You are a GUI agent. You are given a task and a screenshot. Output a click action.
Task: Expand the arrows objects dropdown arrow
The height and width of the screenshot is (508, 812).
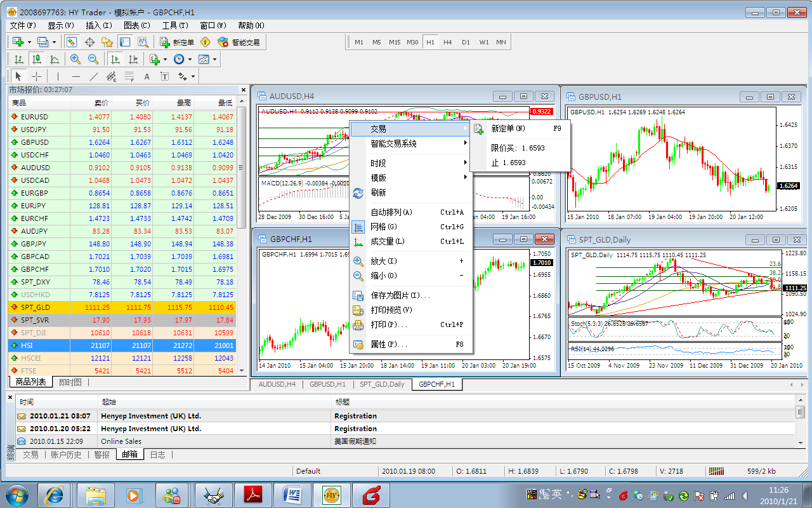[193, 76]
